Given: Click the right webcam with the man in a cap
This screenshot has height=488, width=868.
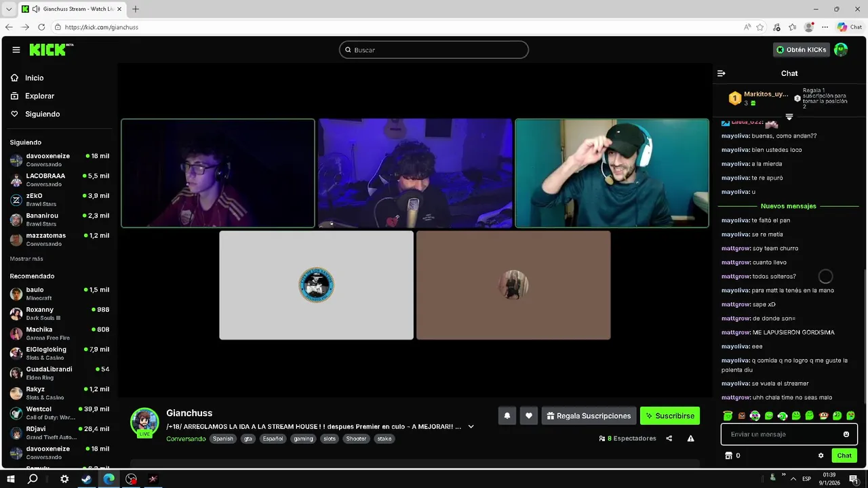Looking at the screenshot, I should [x=612, y=174].
